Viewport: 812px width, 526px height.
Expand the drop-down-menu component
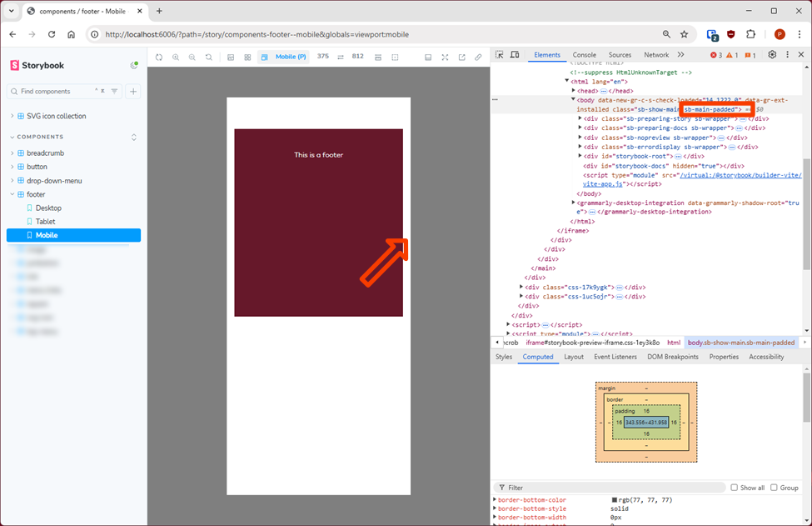54,180
